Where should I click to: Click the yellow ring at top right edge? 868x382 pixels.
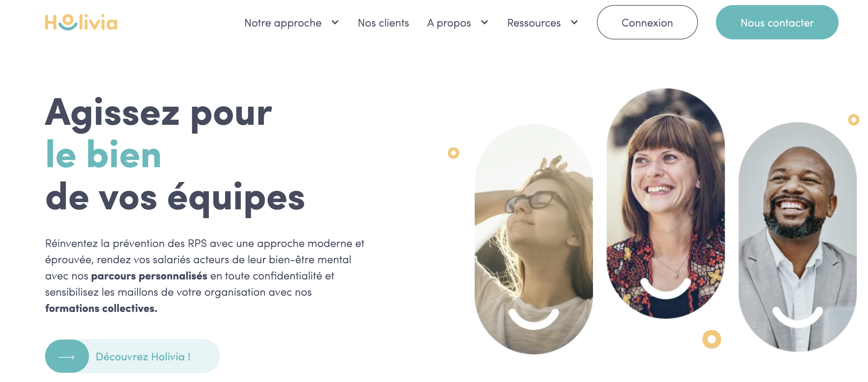(x=853, y=119)
